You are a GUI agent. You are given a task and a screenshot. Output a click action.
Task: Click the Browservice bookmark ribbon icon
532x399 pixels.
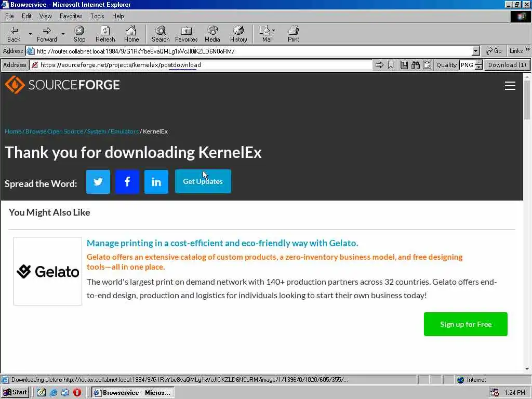tap(391, 65)
